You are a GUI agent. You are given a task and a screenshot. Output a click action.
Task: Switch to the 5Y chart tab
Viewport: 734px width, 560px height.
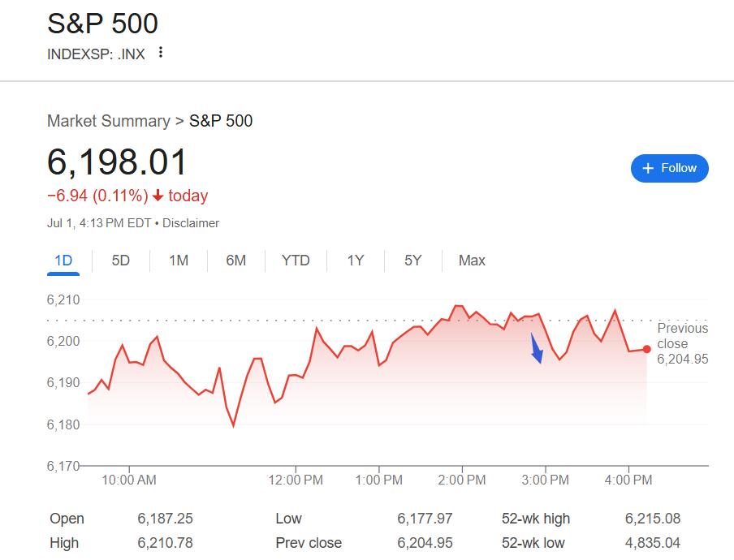tap(413, 261)
